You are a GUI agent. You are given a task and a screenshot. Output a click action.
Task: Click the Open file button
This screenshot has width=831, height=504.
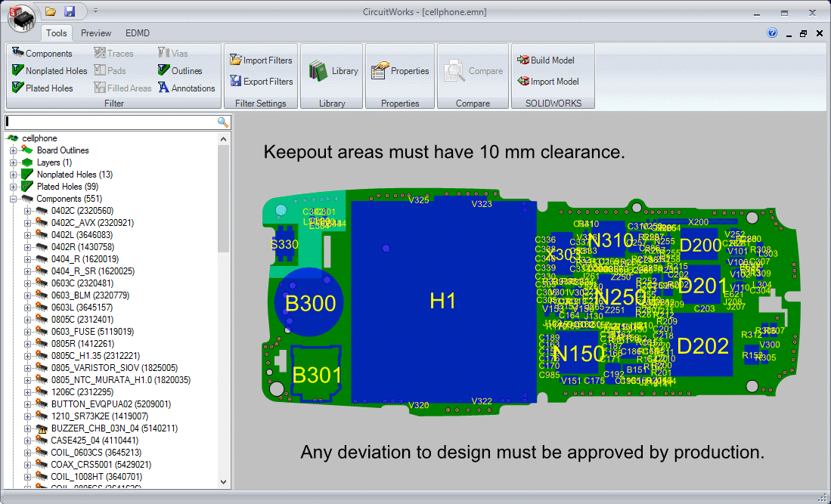coord(50,11)
